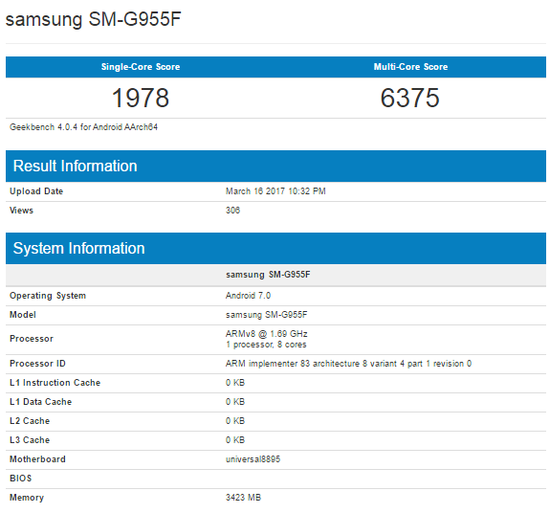This screenshot has height=513, width=550.
Task: Select the Multi-Core Score header
Action: click(410, 67)
